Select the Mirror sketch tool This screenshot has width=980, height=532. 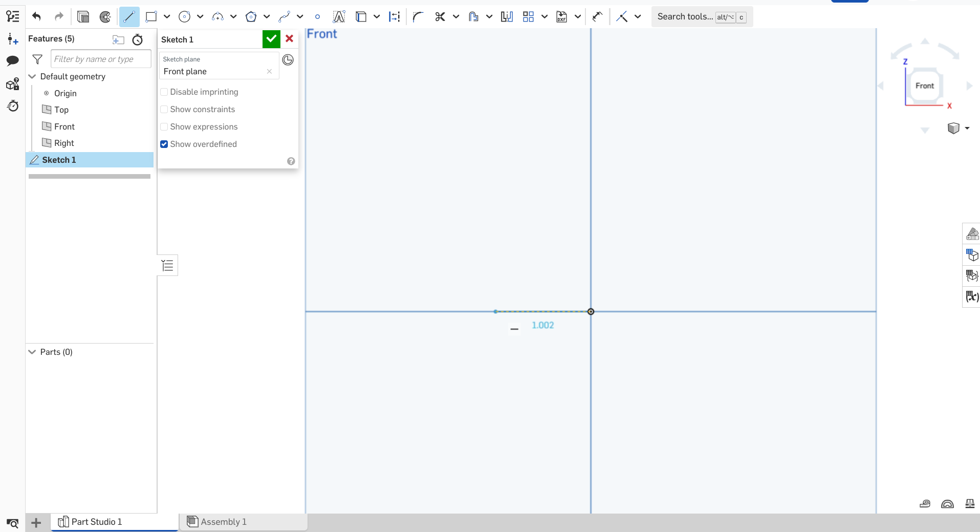pos(507,17)
